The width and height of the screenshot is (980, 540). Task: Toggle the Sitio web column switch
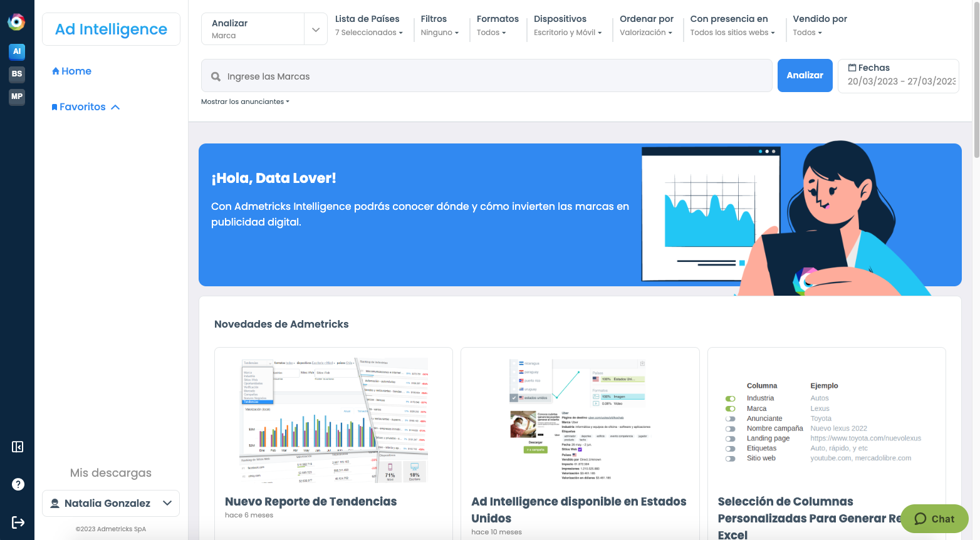coord(731,459)
